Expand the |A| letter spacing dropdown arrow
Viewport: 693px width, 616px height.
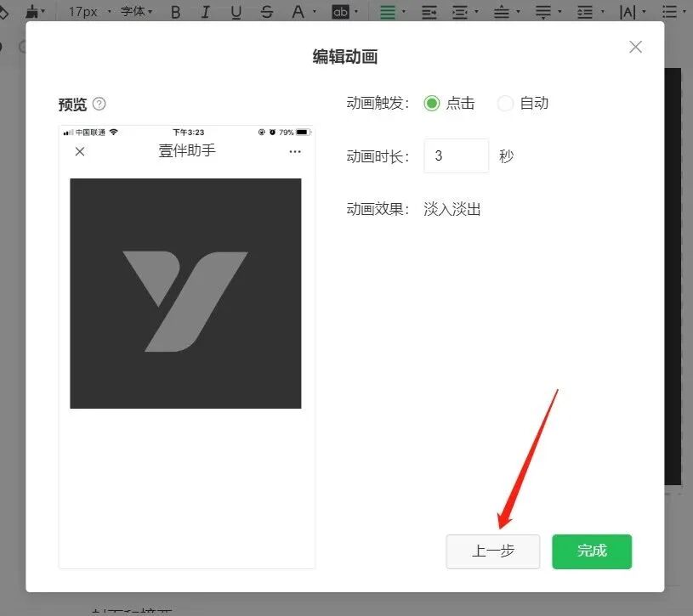pos(644,12)
